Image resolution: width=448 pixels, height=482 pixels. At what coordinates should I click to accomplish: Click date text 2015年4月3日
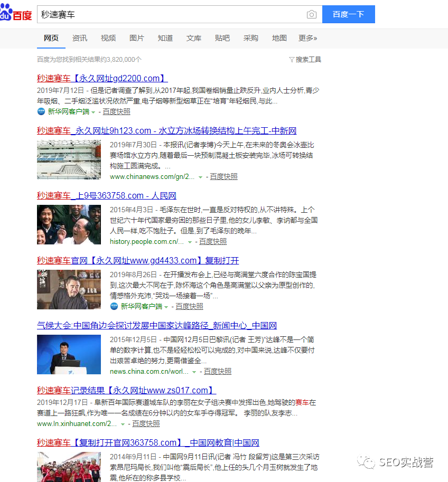pyautogui.click(x=132, y=210)
